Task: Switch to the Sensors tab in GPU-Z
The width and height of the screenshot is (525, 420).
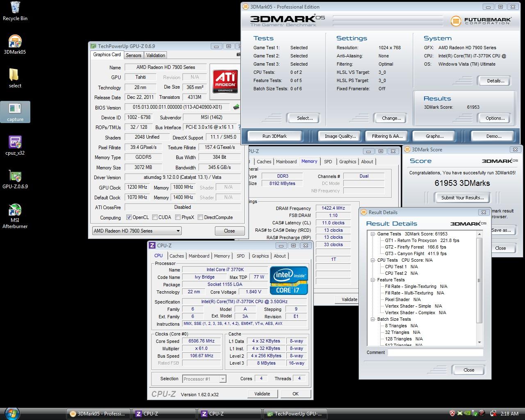Action: point(134,55)
